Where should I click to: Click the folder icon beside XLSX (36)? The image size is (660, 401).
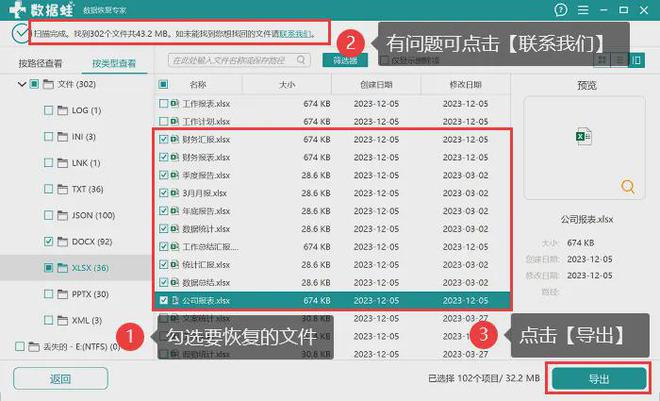62,268
